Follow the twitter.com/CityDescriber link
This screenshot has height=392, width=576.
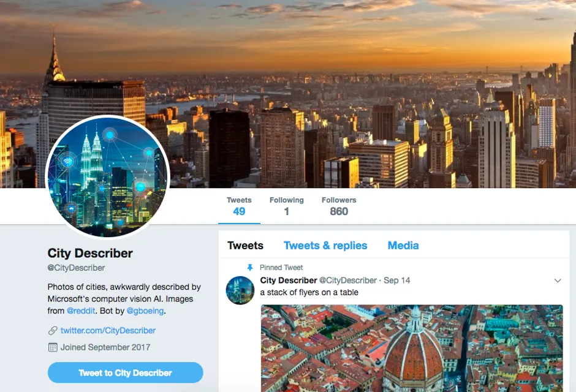click(x=108, y=331)
